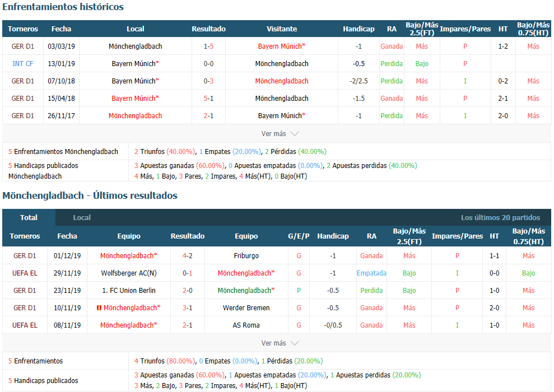Select the 'P' G/E/P cell for 23/11/19

[299, 290]
